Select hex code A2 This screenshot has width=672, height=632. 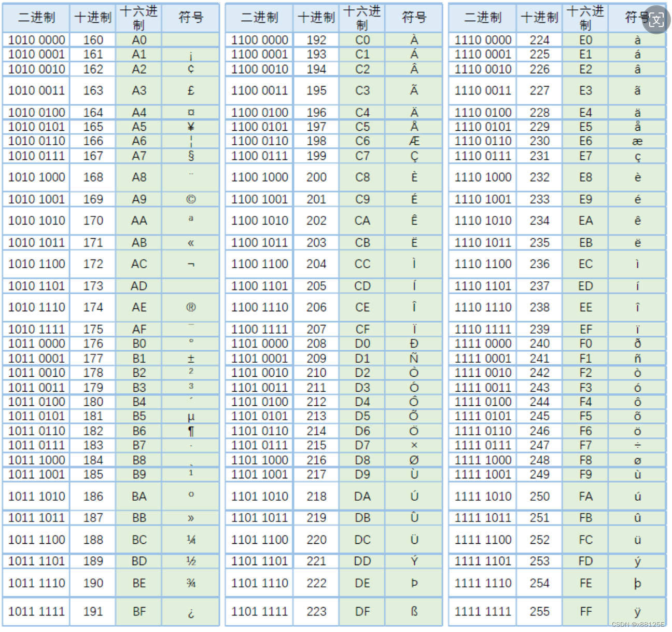pos(139,69)
